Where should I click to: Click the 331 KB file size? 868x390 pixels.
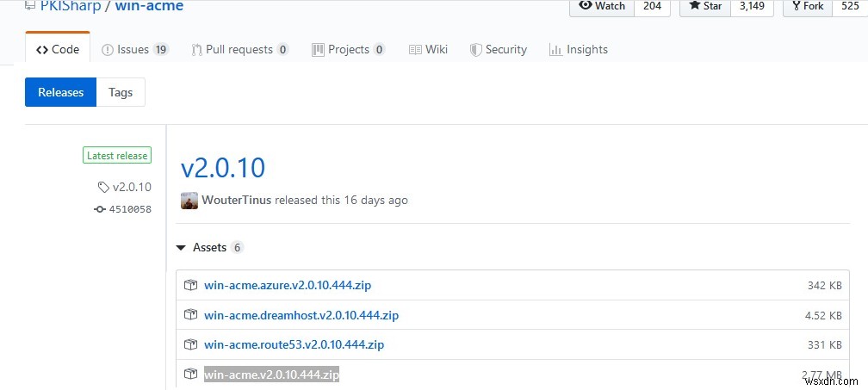[825, 344]
